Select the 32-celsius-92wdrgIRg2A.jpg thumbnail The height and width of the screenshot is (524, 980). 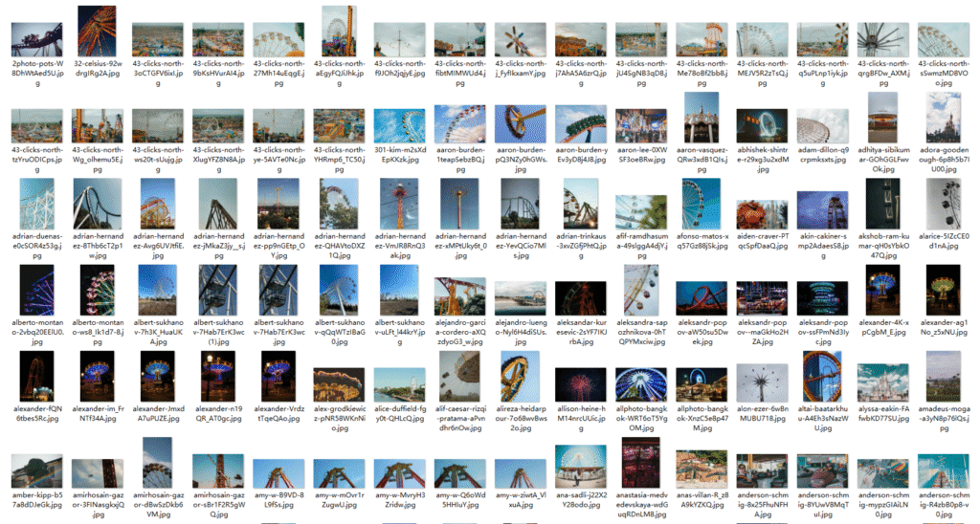click(97, 32)
